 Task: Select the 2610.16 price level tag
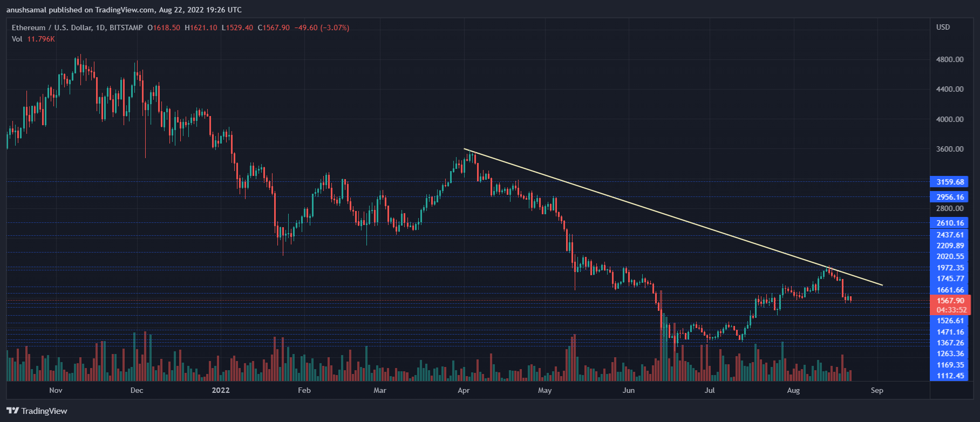pos(949,223)
